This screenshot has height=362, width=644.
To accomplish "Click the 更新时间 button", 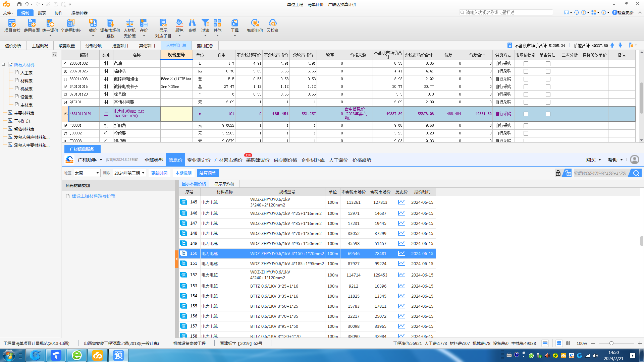I will [x=159, y=173].
